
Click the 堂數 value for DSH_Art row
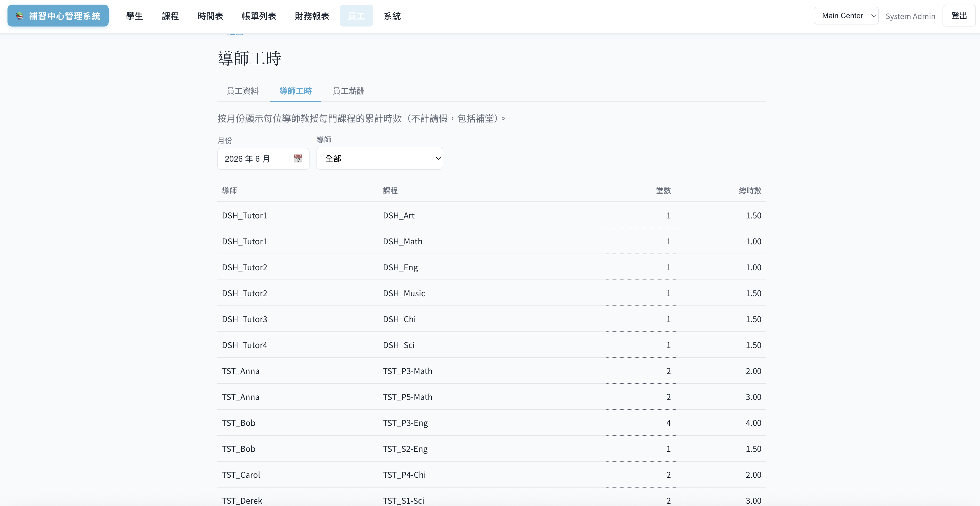click(668, 215)
